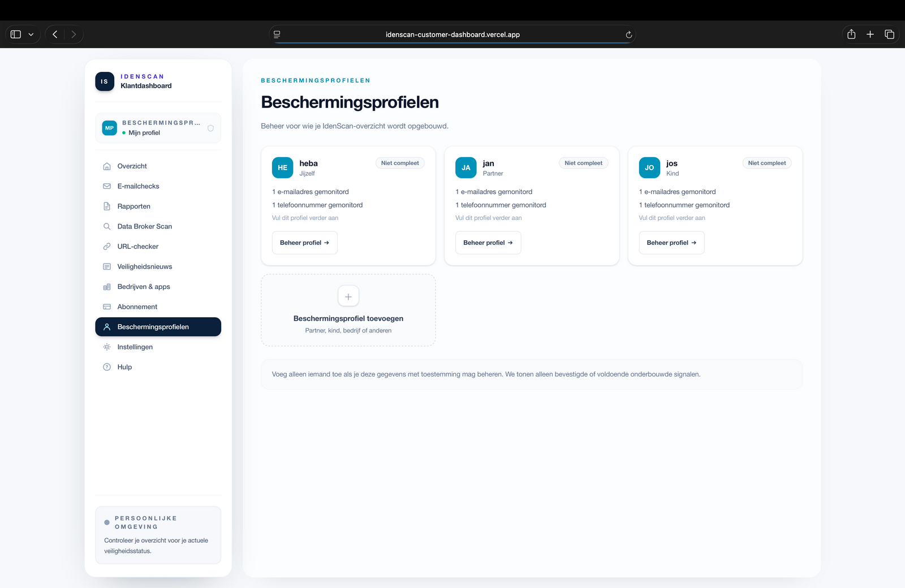Viewport: 905px width, 588px height.
Task: Click 'Vul dit profiel verder aan' on jan's card
Action: (x=489, y=218)
